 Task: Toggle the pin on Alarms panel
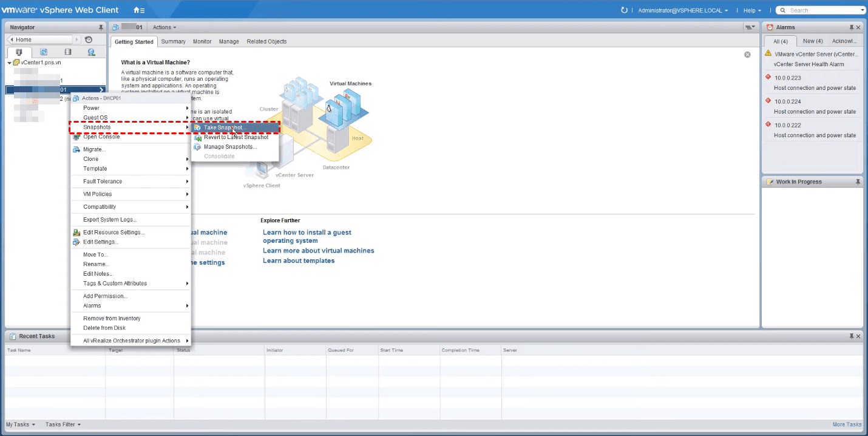pyautogui.click(x=851, y=27)
